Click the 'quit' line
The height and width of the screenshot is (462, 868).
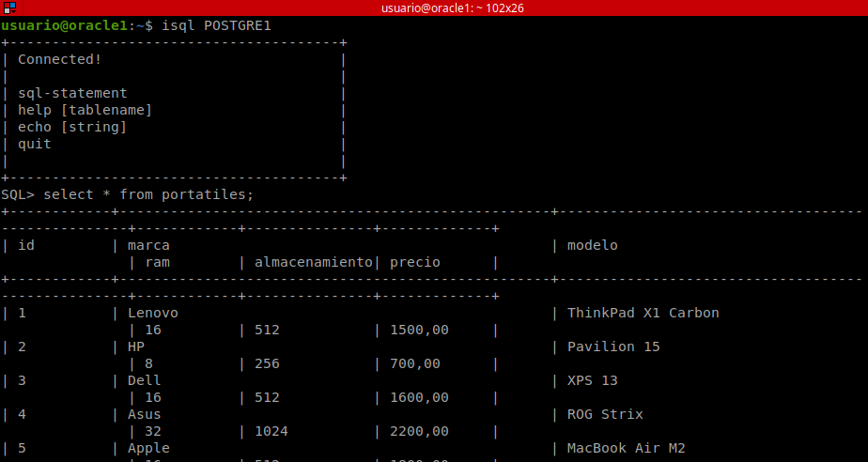pyautogui.click(x=35, y=144)
